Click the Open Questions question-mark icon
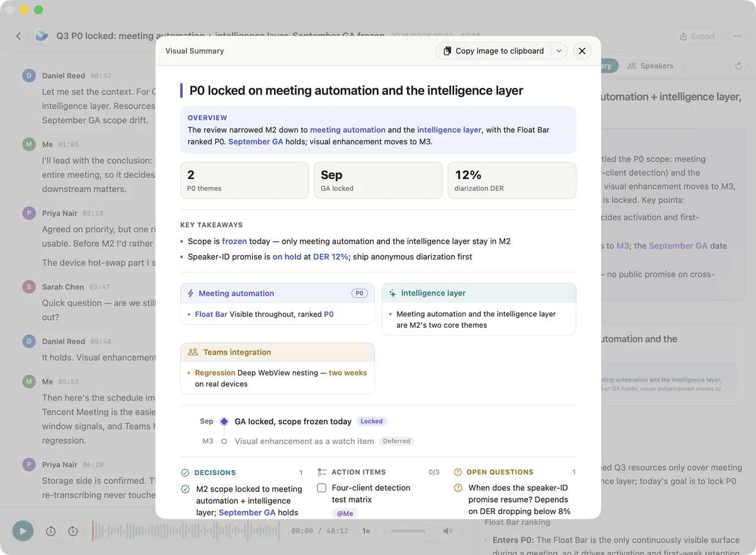 pos(458,472)
